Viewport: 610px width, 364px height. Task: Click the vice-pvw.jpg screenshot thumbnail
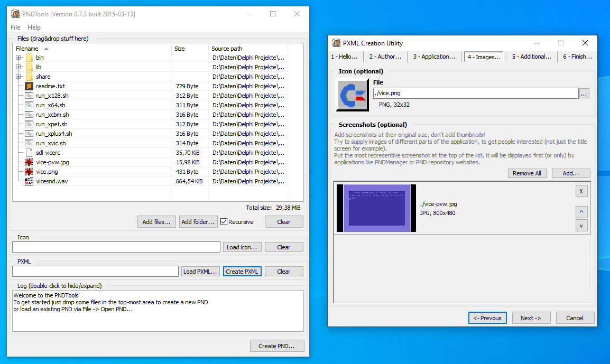[x=376, y=208]
